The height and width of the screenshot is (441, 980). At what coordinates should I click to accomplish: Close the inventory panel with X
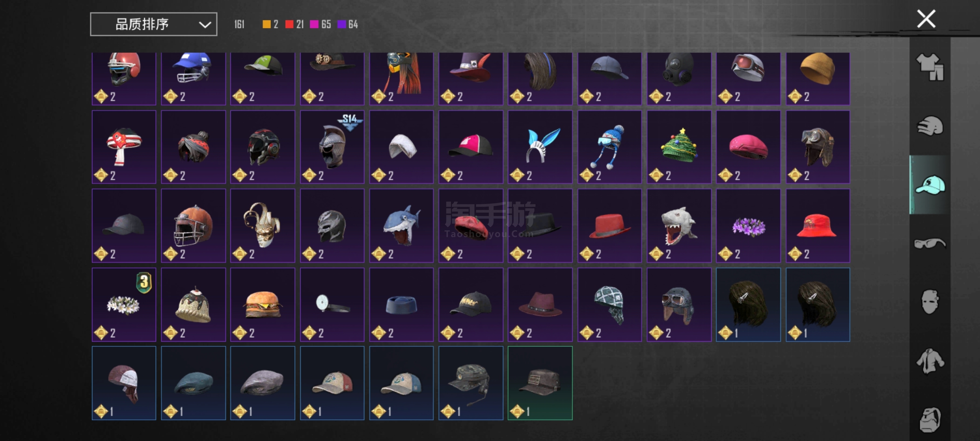point(926,19)
